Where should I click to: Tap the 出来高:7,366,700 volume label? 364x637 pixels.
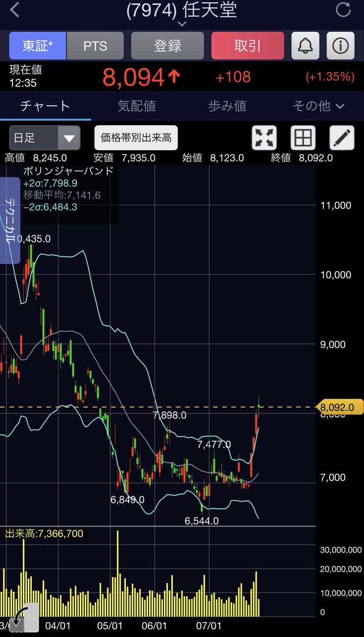[x=44, y=533]
